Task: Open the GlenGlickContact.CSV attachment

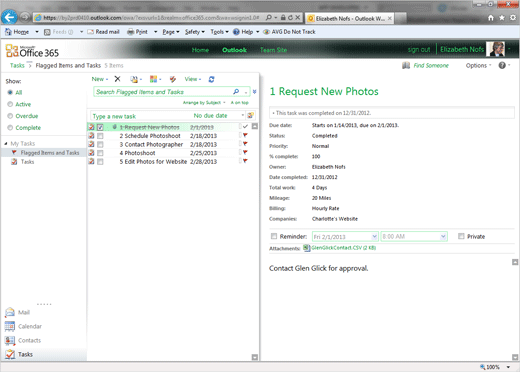Action: [x=343, y=248]
